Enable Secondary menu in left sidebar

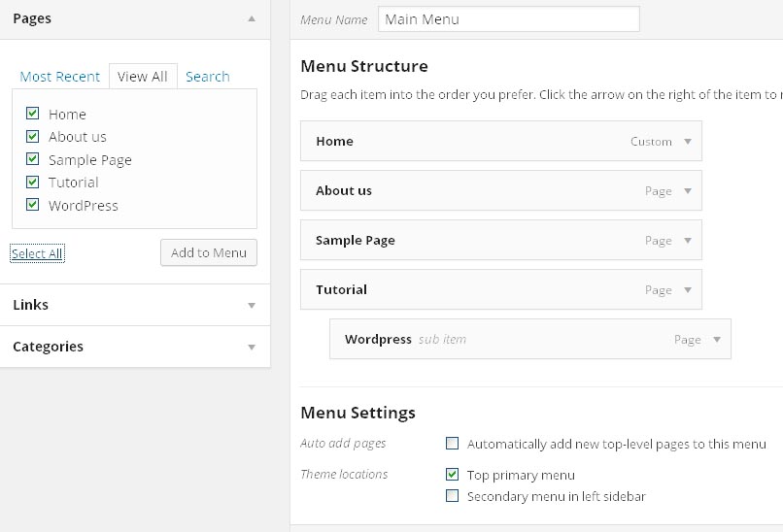click(x=452, y=496)
